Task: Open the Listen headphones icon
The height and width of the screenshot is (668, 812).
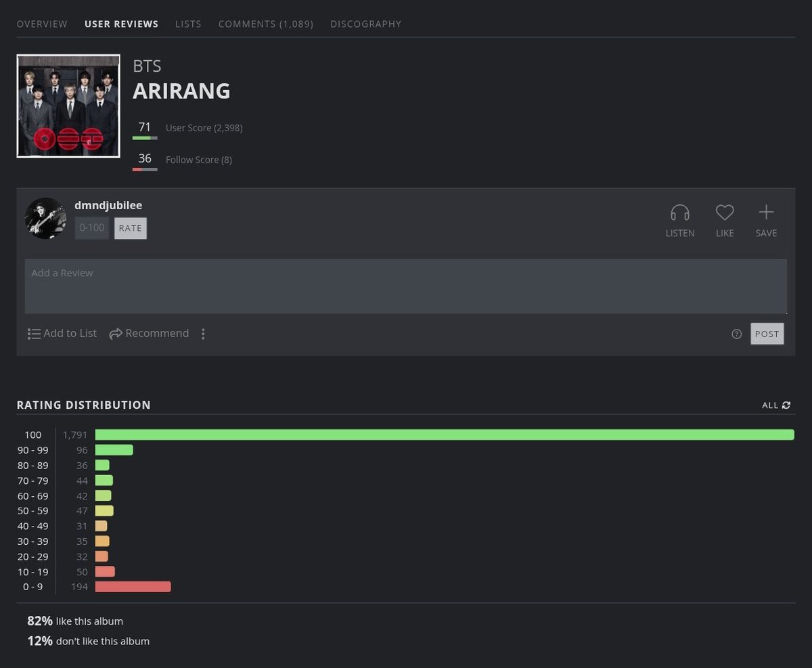Action: (x=680, y=213)
